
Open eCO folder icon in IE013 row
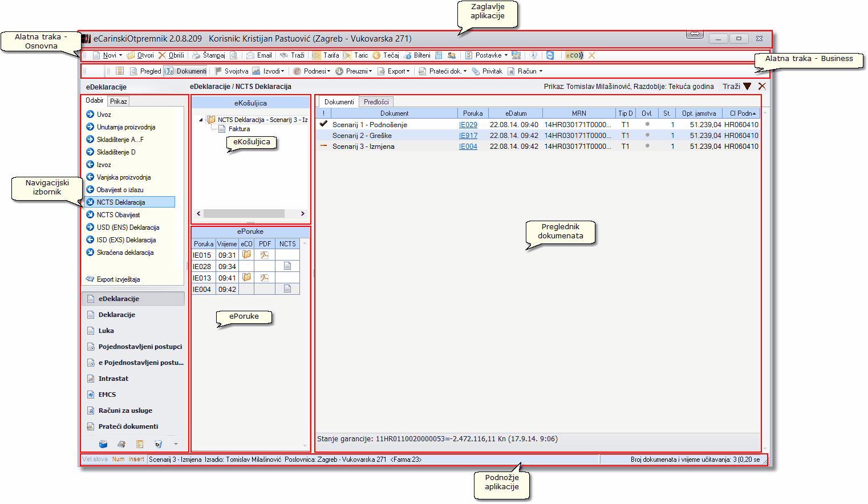246,278
